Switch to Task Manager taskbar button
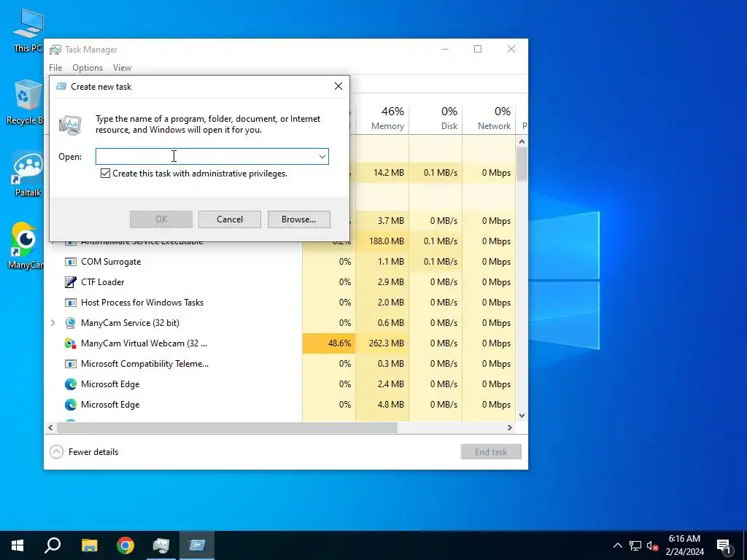The height and width of the screenshot is (560, 747). point(161,545)
